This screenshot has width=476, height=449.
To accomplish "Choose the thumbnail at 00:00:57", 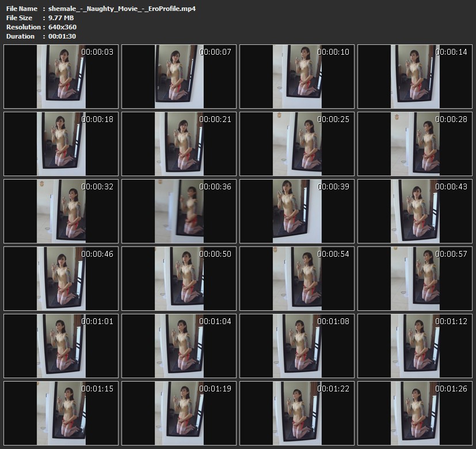I will 415,279.
